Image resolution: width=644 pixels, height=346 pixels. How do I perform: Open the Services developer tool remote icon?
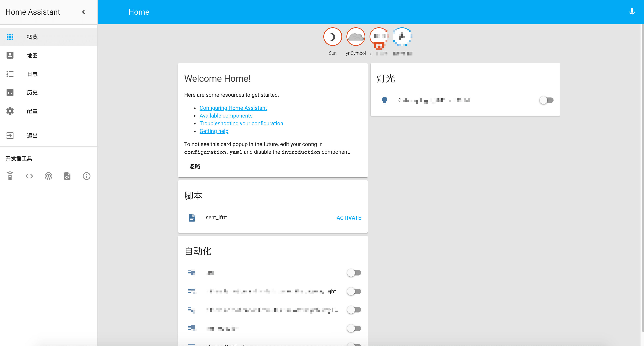[x=10, y=176]
